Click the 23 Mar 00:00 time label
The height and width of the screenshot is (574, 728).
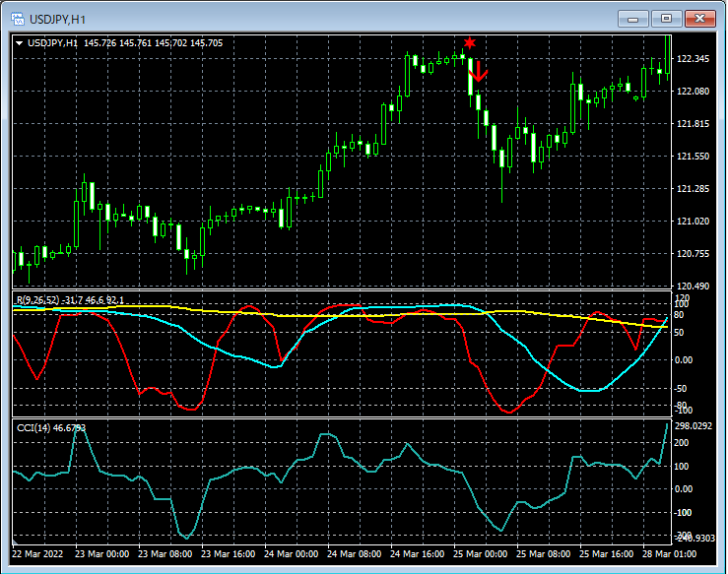102,554
